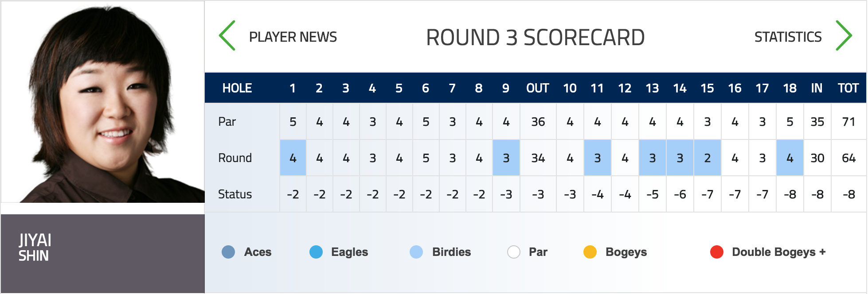The image size is (868, 294).
Task: Click the green left arrow chevron
Action: point(227,35)
